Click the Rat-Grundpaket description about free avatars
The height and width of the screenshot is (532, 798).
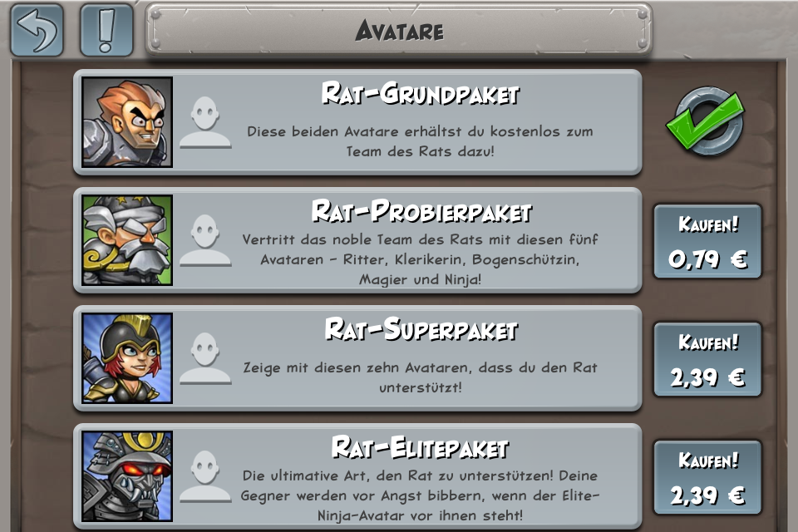[x=421, y=141]
